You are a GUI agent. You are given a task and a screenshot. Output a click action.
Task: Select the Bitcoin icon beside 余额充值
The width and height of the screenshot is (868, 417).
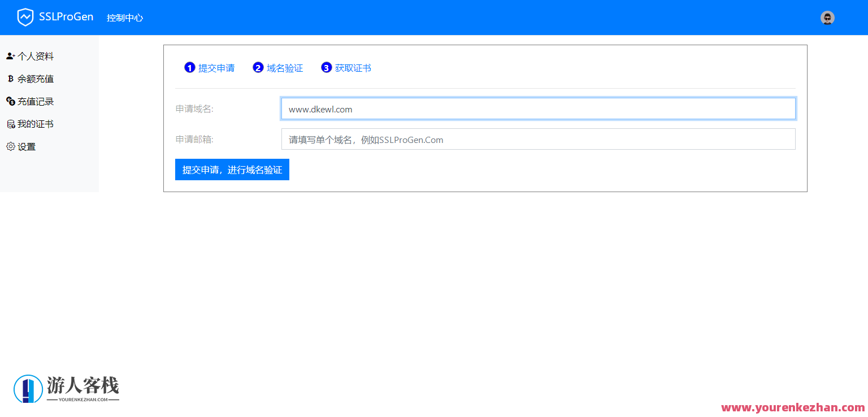pos(10,79)
